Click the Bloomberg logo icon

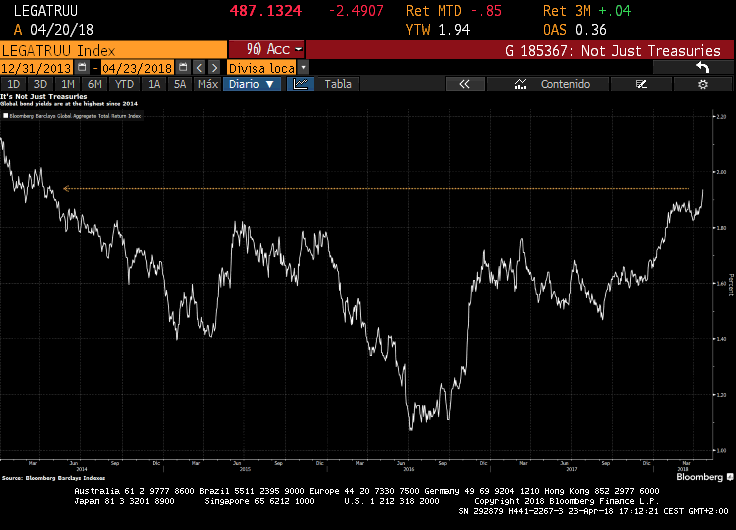[x=730, y=477]
